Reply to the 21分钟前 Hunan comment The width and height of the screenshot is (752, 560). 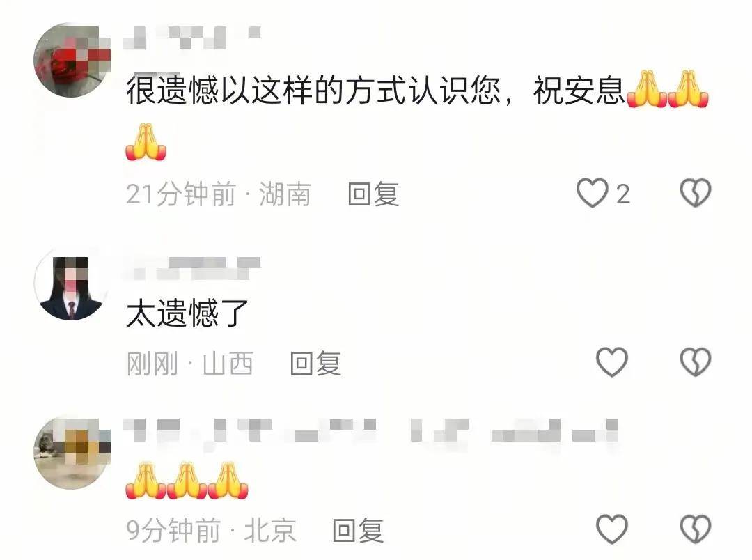click(374, 194)
